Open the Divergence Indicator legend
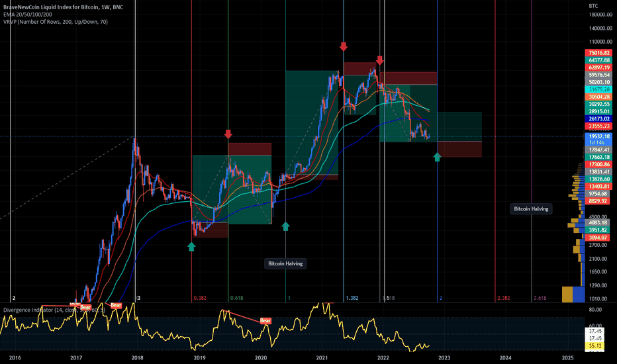The width and height of the screenshot is (617, 364). 54,310
